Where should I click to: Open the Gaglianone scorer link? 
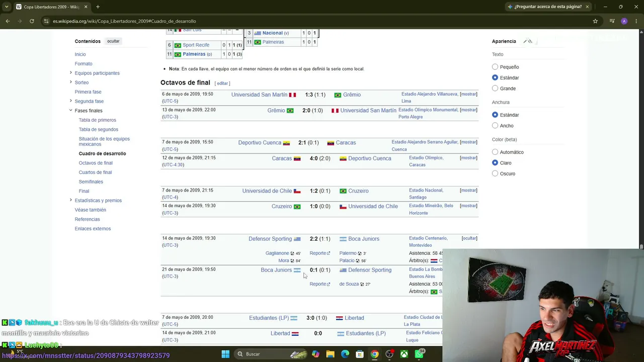click(277, 253)
